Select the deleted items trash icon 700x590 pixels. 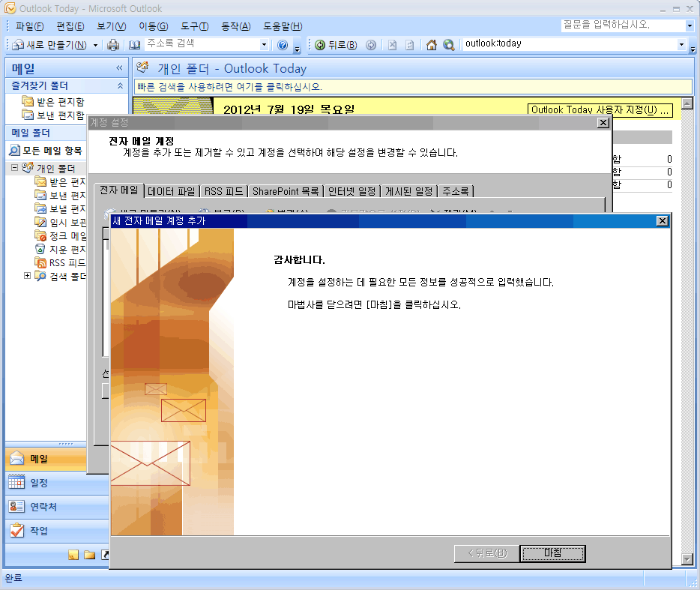pyautogui.click(x=40, y=249)
